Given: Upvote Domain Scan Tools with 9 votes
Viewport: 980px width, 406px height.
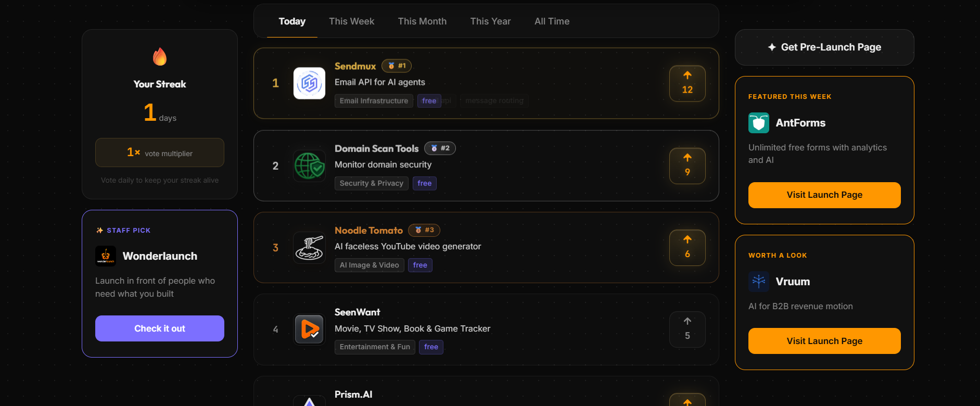Looking at the screenshot, I should click(x=687, y=166).
